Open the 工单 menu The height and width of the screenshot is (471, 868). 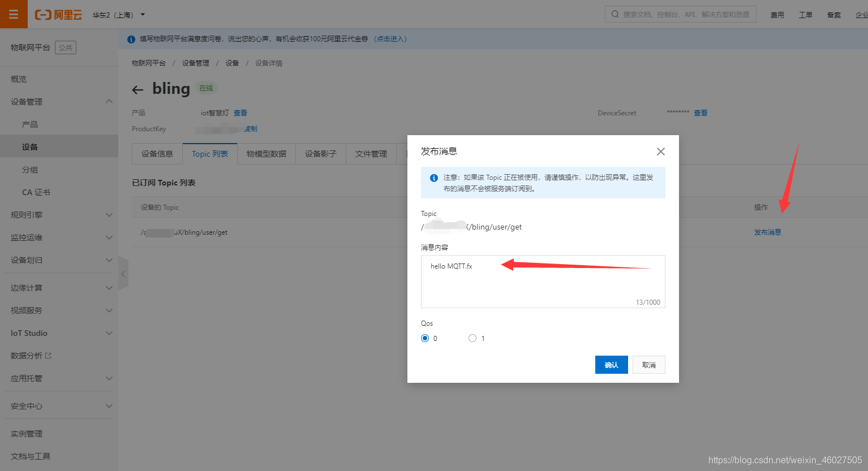(x=805, y=15)
